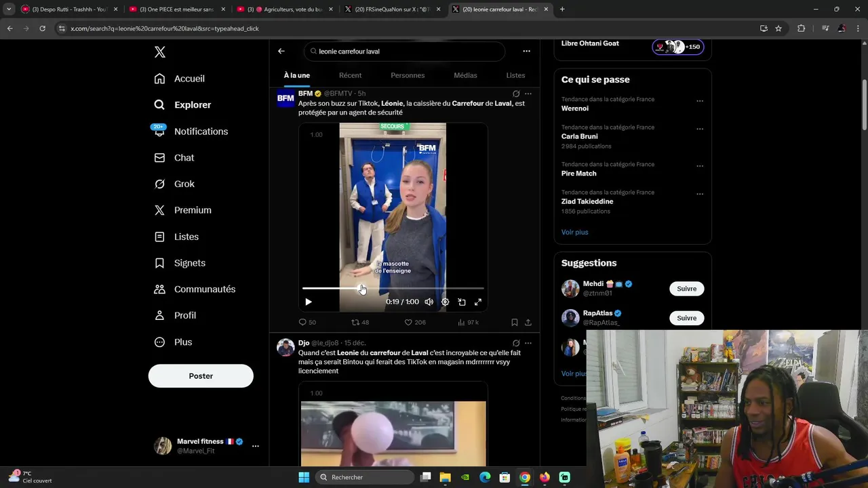Viewport: 868px width, 488px height.
Task: Open Grok from the sidebar
Action: pos(174,184)
